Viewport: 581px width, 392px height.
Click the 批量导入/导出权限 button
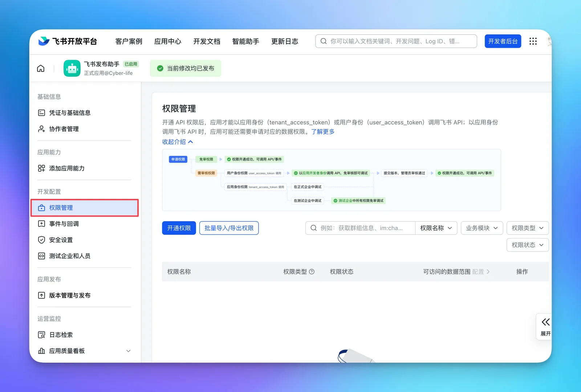(229, 228)
